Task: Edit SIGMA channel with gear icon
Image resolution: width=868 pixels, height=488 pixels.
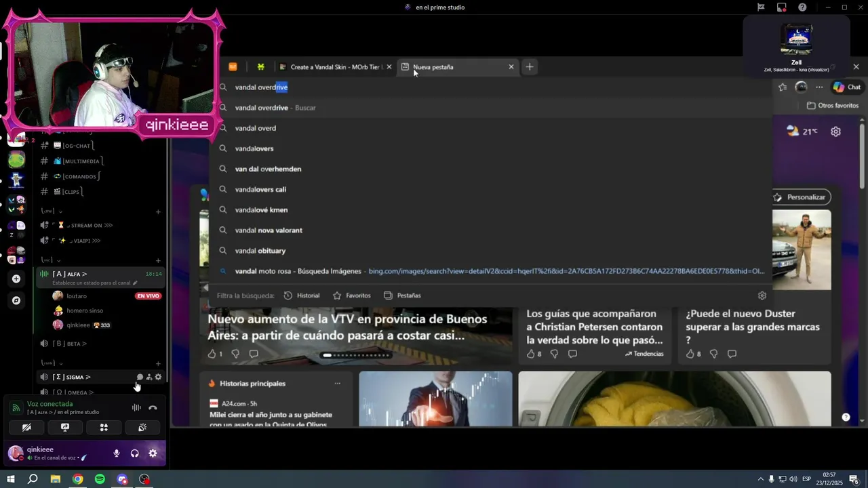Action: point(158,377)
